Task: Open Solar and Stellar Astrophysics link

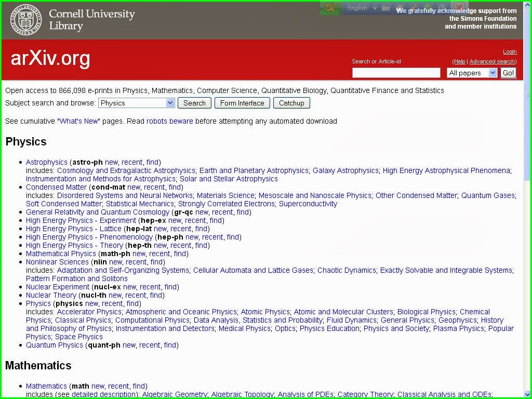Action: point(229,179)
